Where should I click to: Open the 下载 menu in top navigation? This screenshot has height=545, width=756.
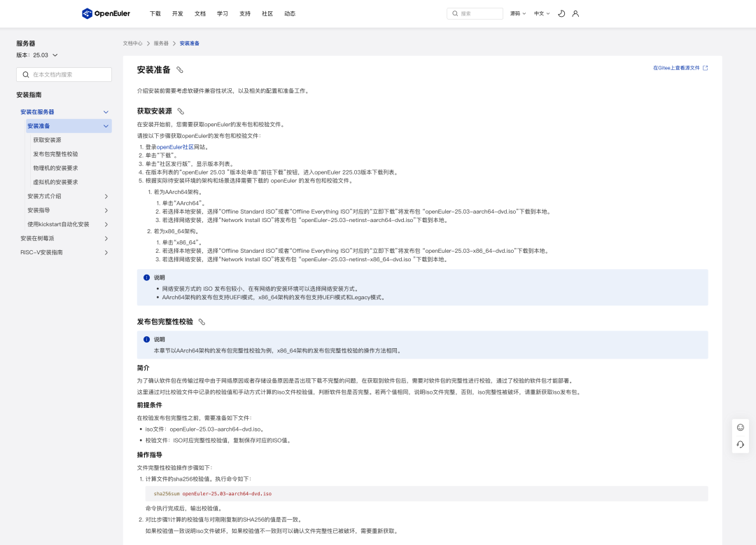(155, 13)
